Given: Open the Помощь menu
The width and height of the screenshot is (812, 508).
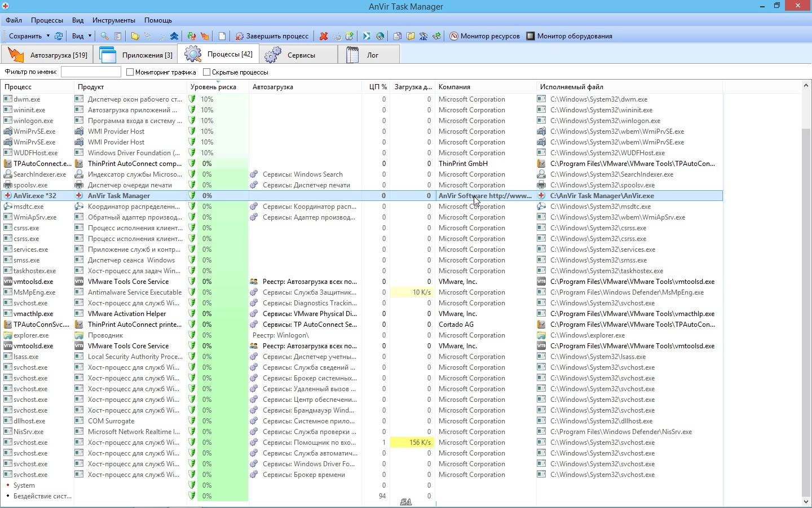Looking at the screenshot, I should click(x=158, y=20).
